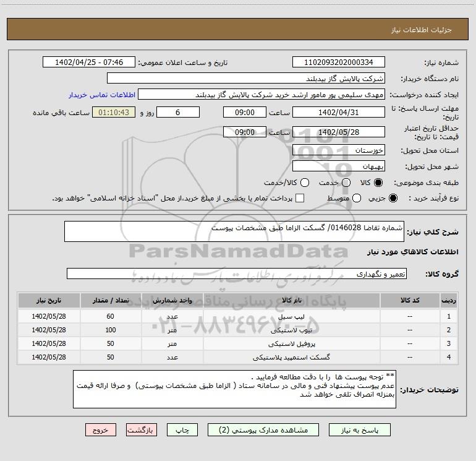Image resolution: width=476 pixels, height=461 pixels.
Task: Open اطلاعات تماس خریدار link
Action: click(x=102, y=95)
